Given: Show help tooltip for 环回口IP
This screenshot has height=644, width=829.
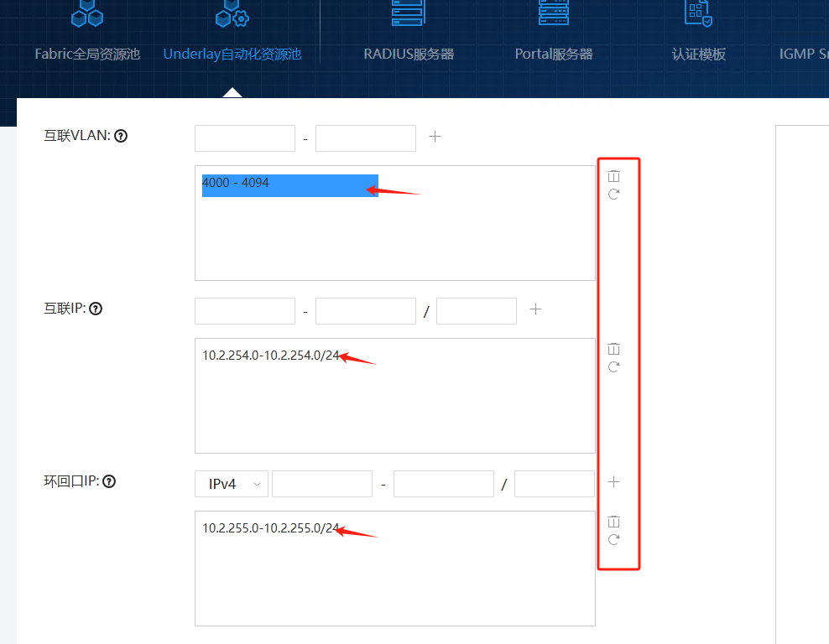Looking at the screenshot, I should 108,481.
